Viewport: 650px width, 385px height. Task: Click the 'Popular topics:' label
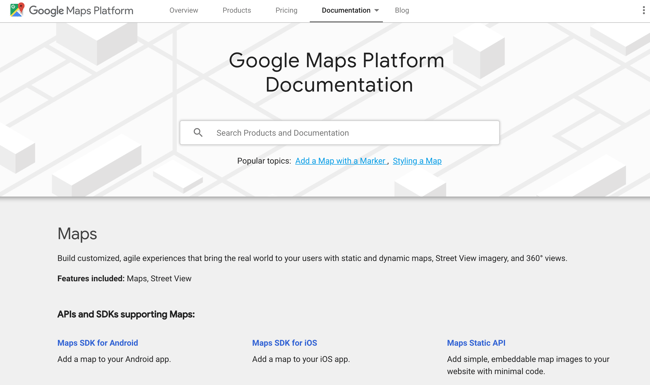click(264, 161)
